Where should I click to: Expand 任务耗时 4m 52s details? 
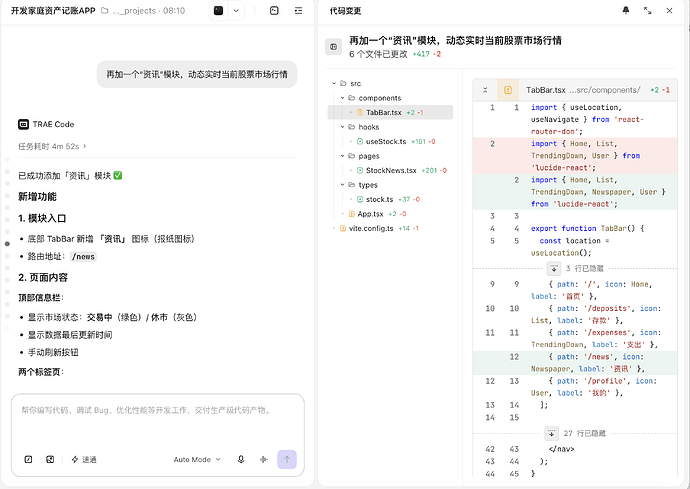coord(52,146)
